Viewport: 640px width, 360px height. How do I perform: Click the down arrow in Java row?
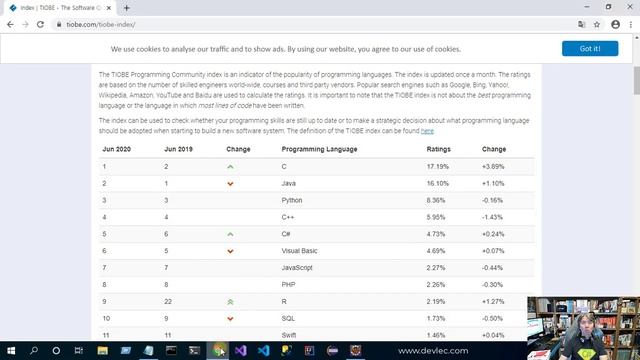coord(230,184)
